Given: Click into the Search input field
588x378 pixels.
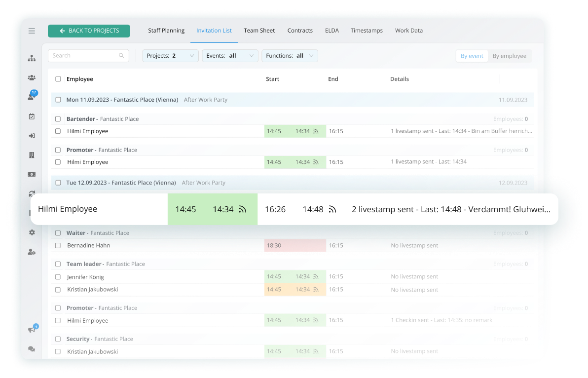Looking at the screenshot, I should coord(84,56).
